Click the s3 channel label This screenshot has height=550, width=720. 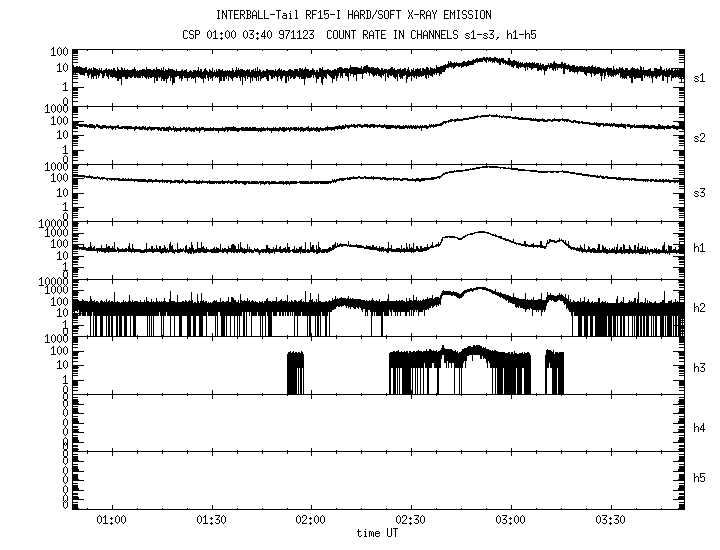coord(700,189)
